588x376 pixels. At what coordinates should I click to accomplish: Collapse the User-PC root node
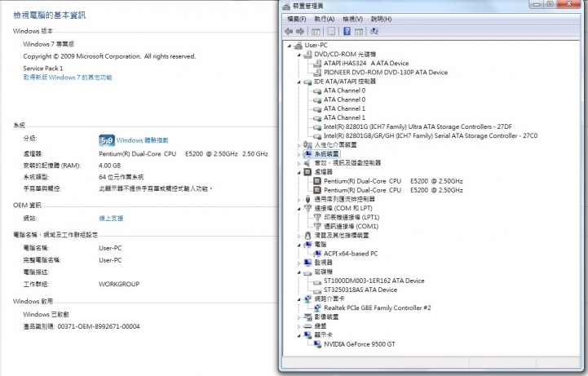pos(290,46)
